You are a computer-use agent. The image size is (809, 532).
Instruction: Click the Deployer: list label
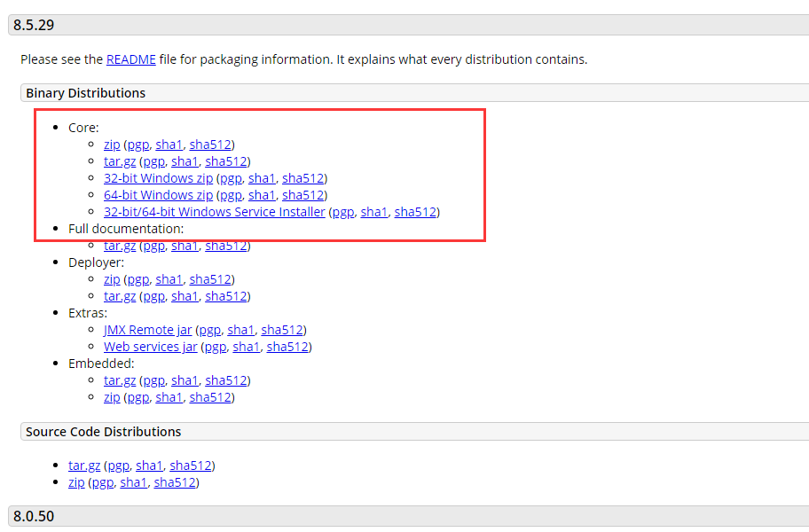96,262
